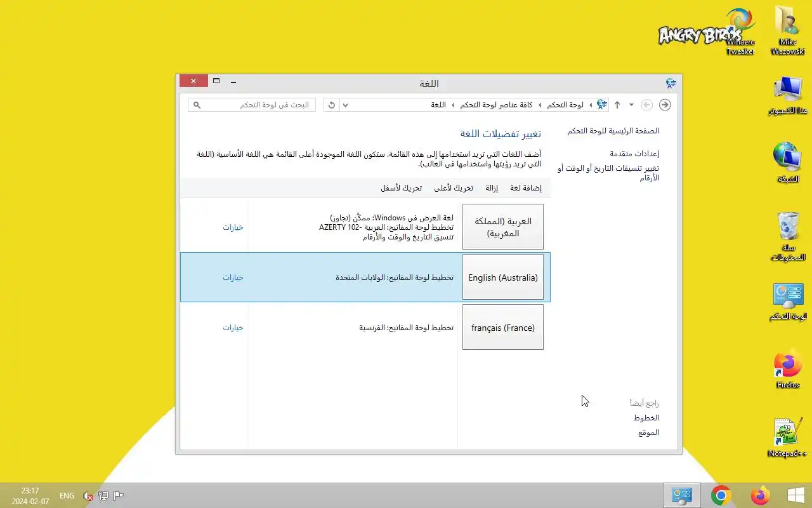This screenshot has height=508, width=812.
Task: Open the Network (الشبكة) desktop icon
Action: [x=788, y=163]
